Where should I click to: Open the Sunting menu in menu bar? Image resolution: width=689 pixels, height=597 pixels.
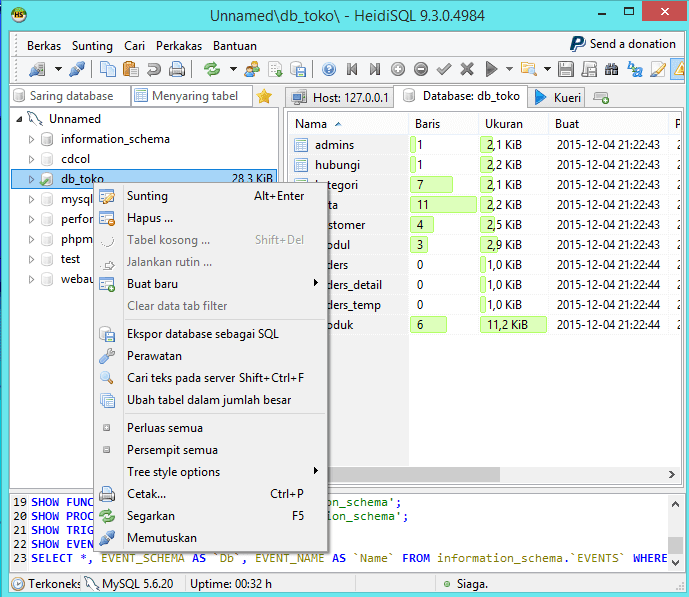coord(92,46)
